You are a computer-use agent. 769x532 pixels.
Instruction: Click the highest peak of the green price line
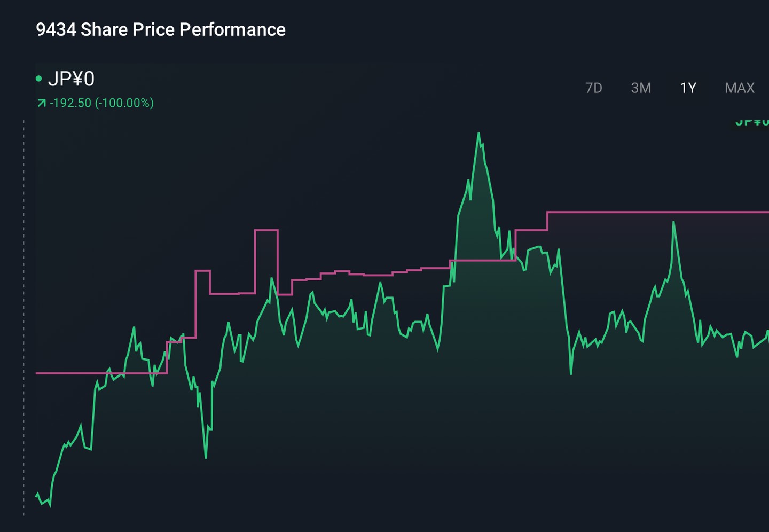click(x=478, y=134)
